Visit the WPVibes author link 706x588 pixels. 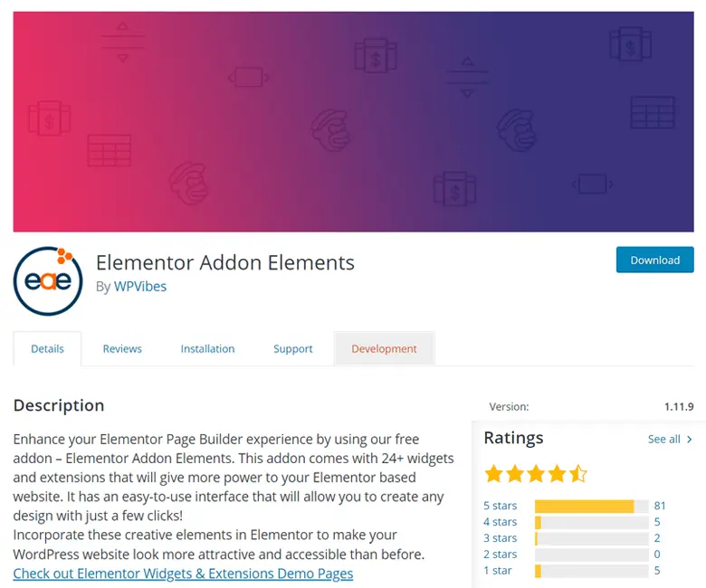click(140, 286)
